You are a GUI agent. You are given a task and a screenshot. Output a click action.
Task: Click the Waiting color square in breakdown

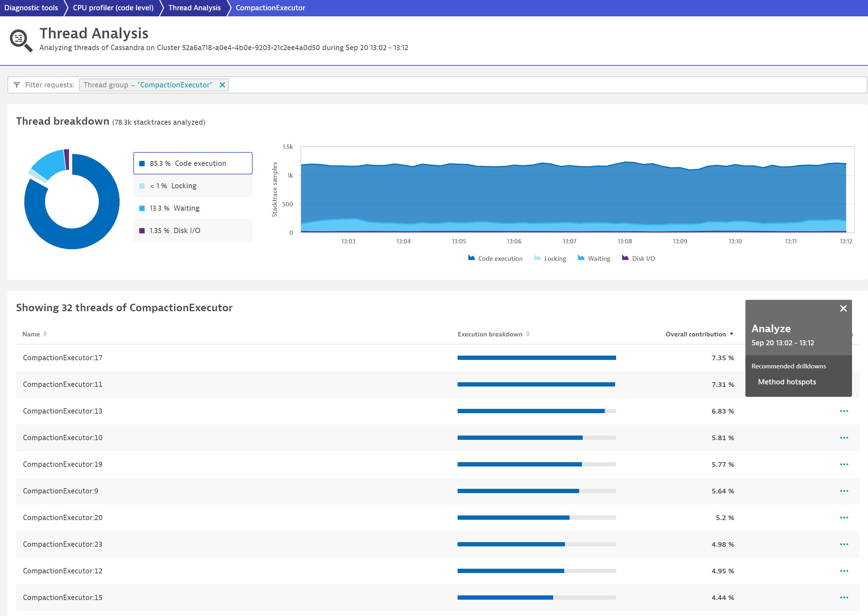142,208
